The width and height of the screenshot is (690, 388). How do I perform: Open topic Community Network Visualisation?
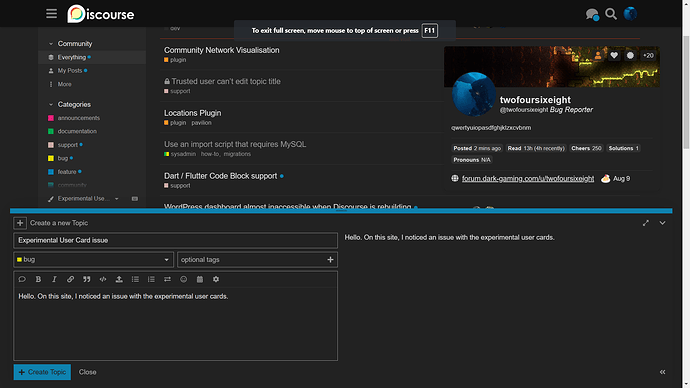click(221, 50)
